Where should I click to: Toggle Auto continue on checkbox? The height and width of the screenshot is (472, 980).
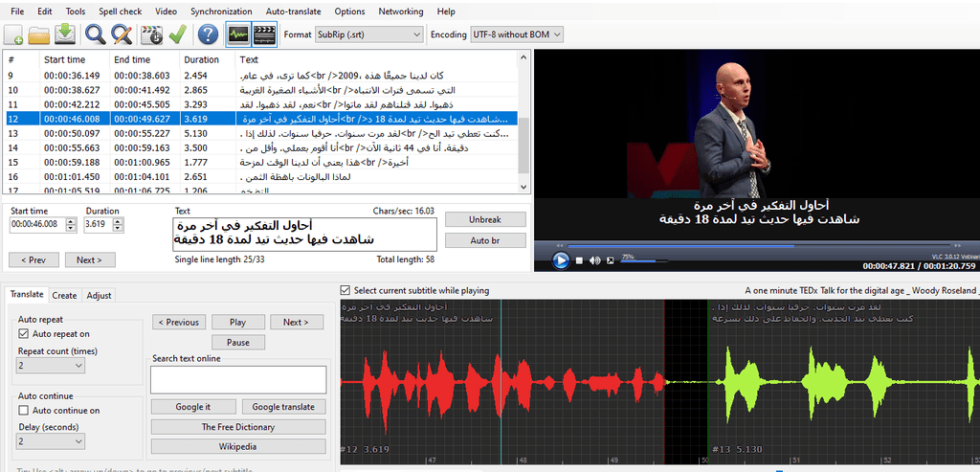click(24, 411)
